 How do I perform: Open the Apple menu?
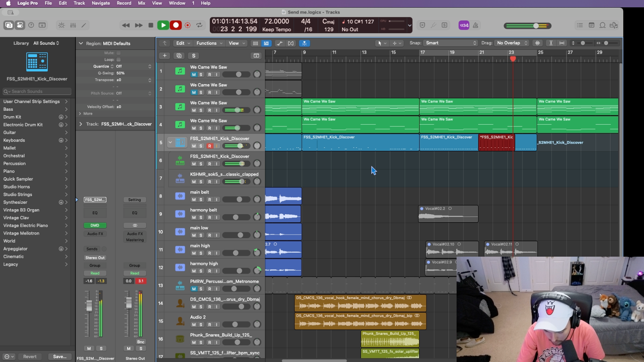click(8, 3)
